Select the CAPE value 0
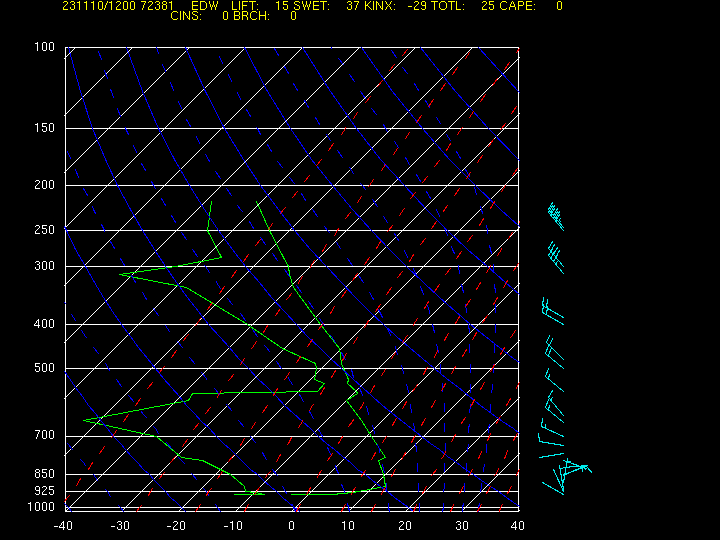The height and width of the screenshot is (540, 720). [x=559, y=6]
